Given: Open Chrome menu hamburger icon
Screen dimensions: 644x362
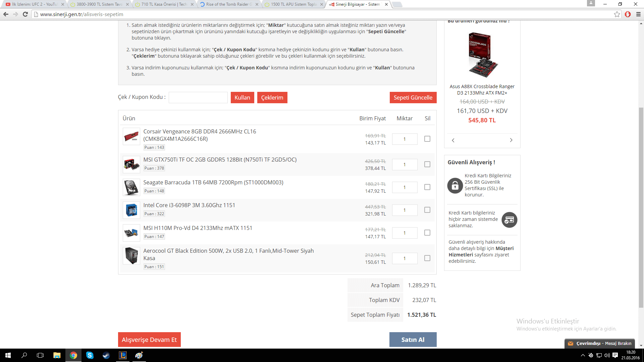Looking at the screenshot, I should pyautogui.click(x=638, y=14).
